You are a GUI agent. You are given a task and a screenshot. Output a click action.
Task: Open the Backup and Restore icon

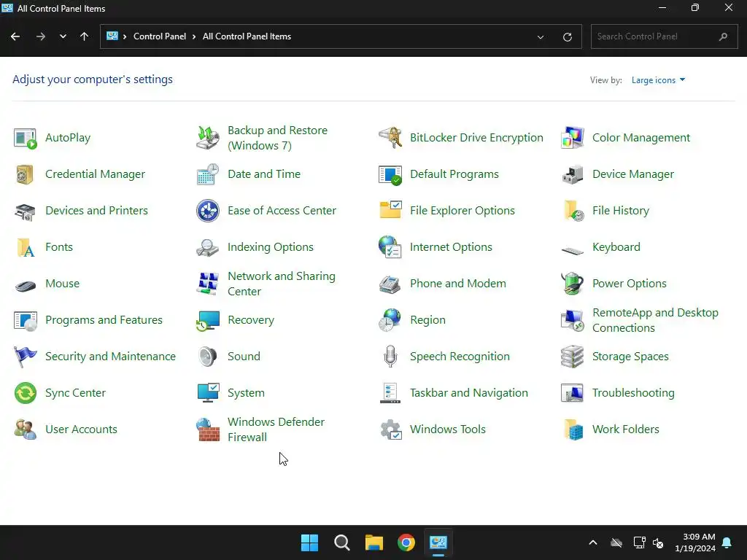[208, 138]
